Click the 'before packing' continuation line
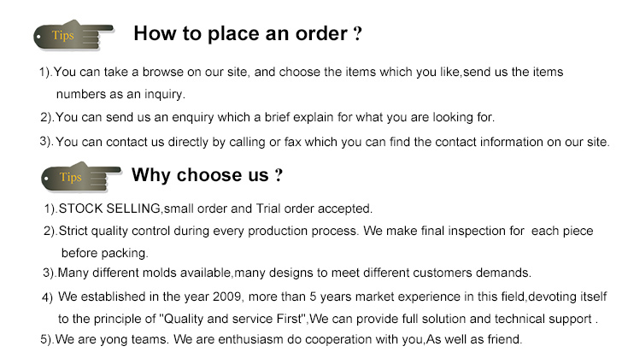Viewport: 628px width, 364px height. [105, 253]
